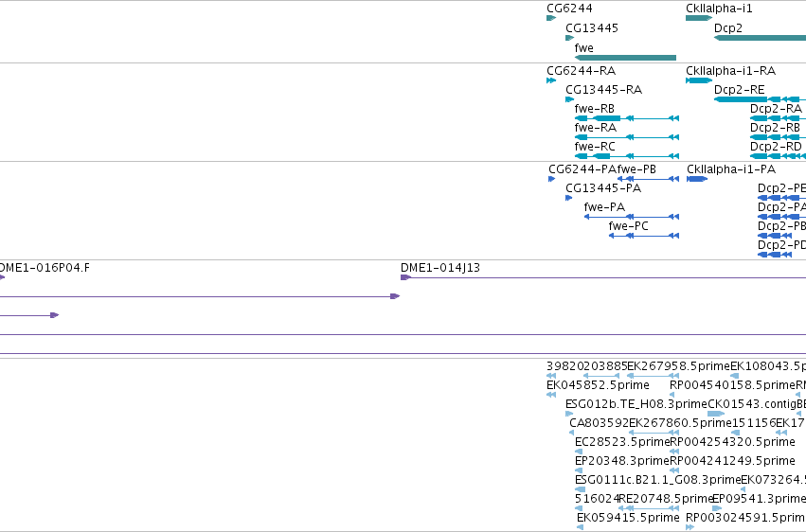Screen dimensions: 806x532
Task: Click the 516024 EST label
Action: [x=597, y=500]
